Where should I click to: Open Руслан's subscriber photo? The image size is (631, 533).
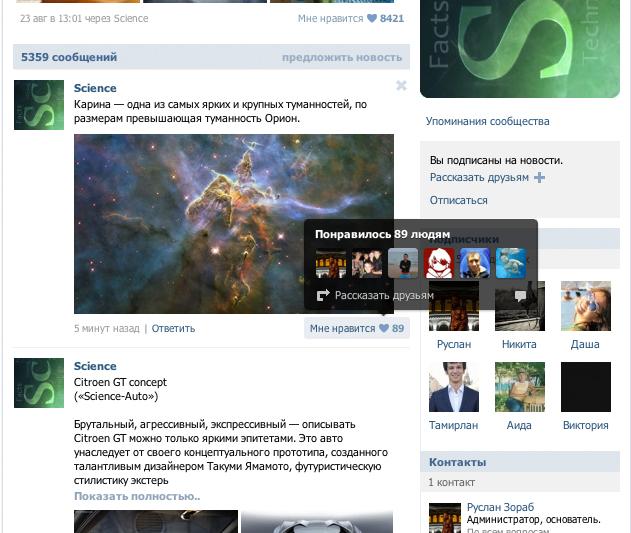[x=454, y=306]
